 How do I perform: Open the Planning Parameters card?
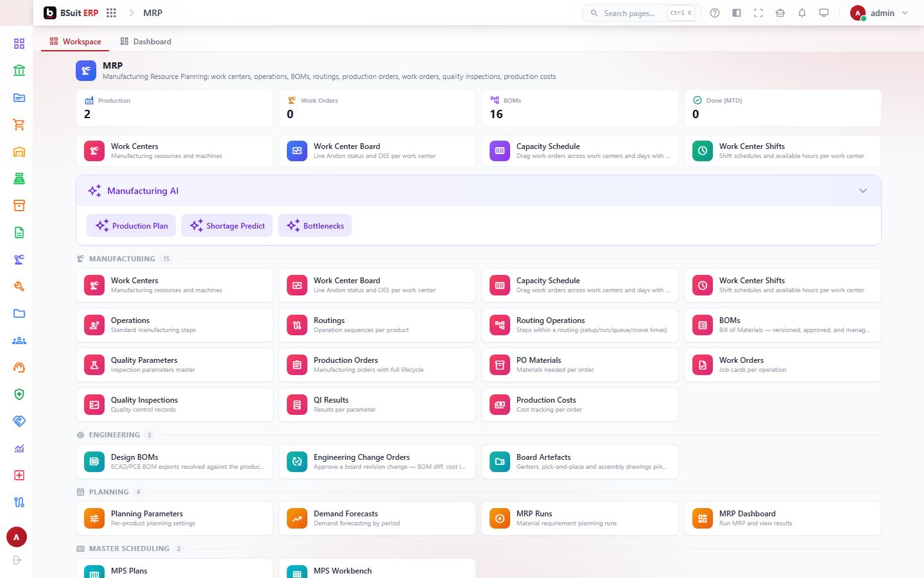[175, 518]
